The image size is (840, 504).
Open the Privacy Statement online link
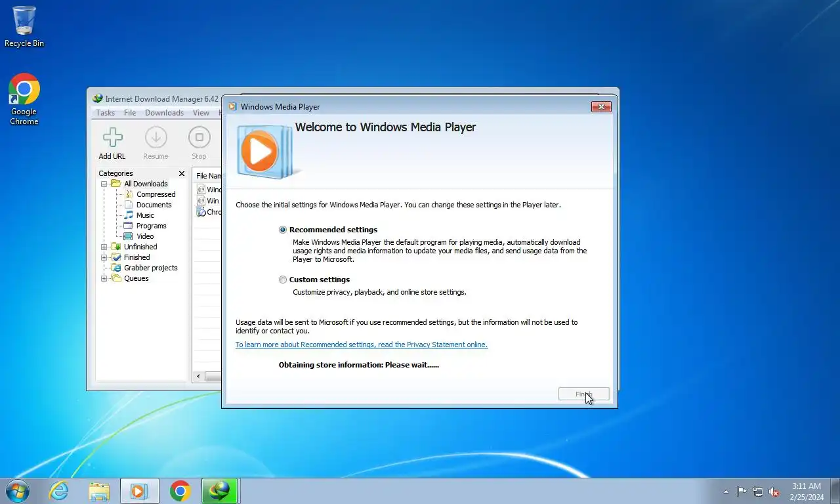pos(362,345)
